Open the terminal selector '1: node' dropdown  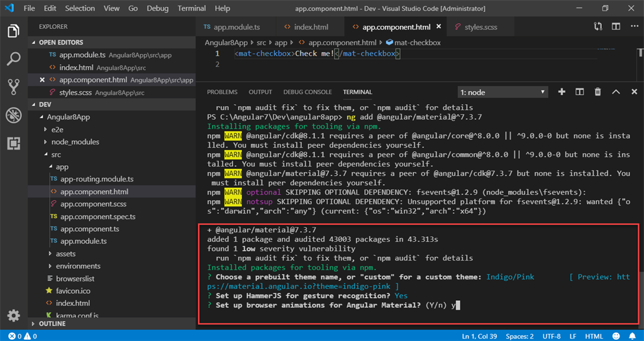[502, 92]
